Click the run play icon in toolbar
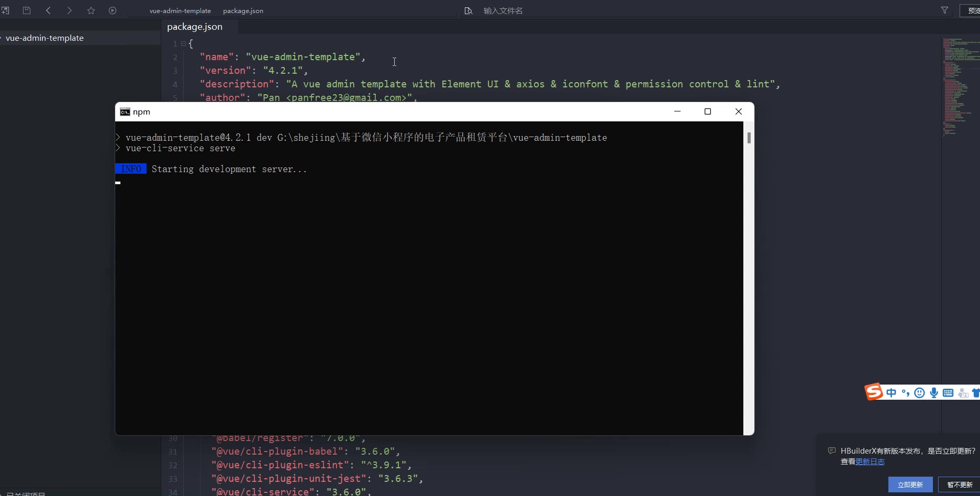 [113, 10]
